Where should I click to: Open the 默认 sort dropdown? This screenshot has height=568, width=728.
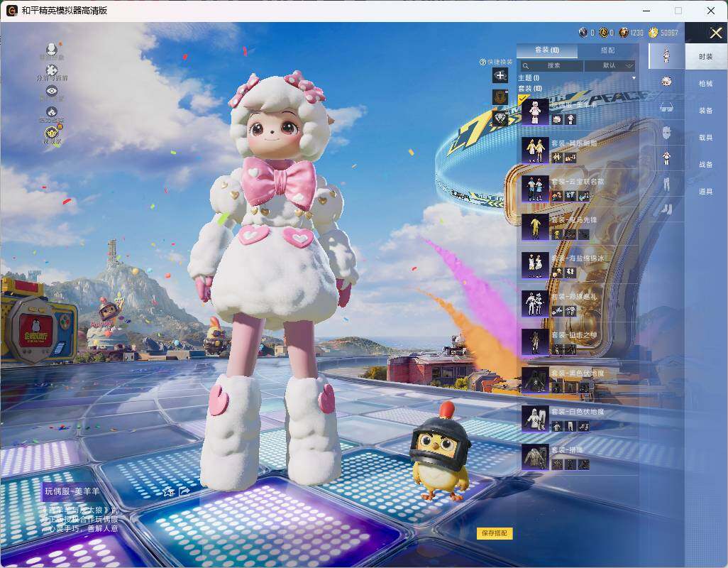tap(610, 65)
